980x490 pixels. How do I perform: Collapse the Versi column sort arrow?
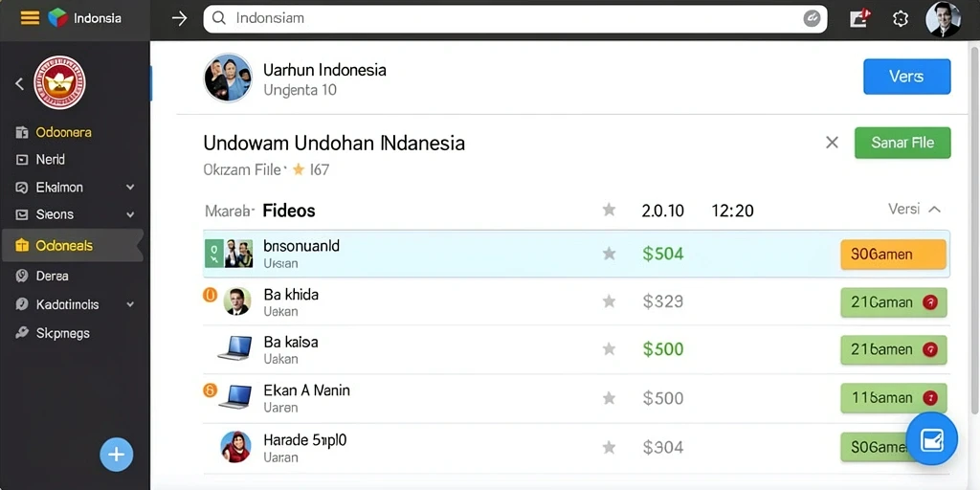(x=934, y=210)
